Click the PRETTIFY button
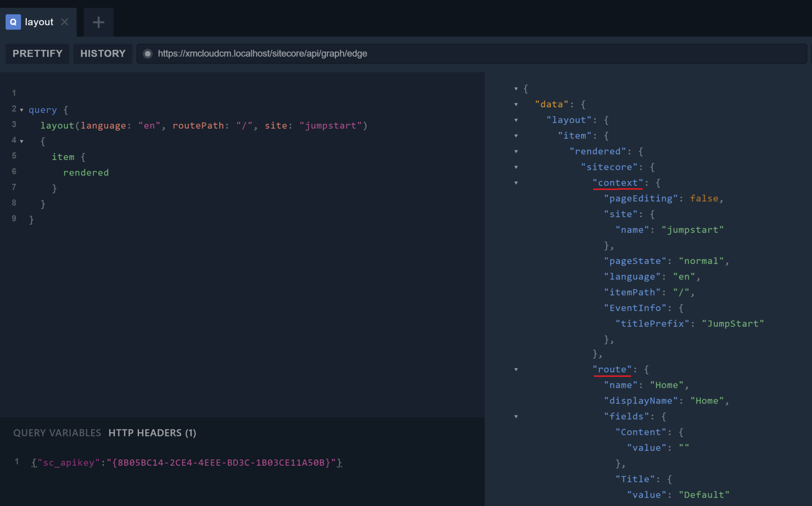 click(x=37, y=53)
